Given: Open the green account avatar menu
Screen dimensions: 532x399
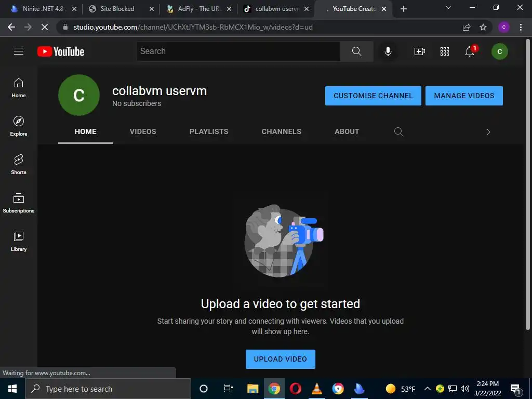Looking at the screenshot, I should (x=499, y=51).
